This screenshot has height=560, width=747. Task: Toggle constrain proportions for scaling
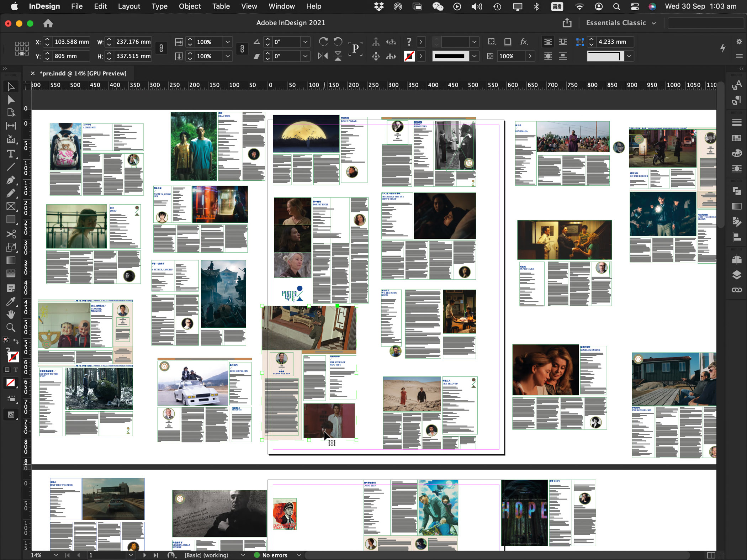(x=242, y=49)
